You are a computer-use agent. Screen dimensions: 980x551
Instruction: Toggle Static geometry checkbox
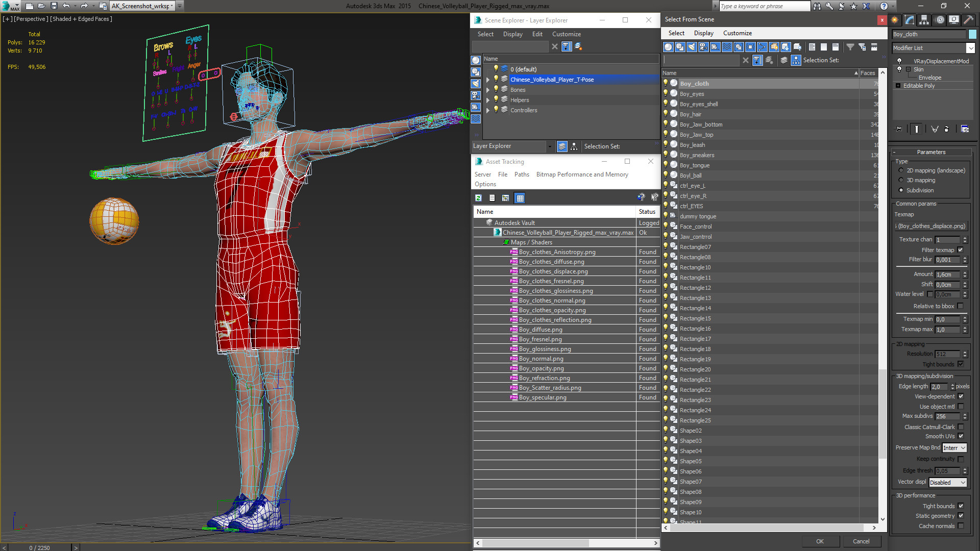pos(961,516)
